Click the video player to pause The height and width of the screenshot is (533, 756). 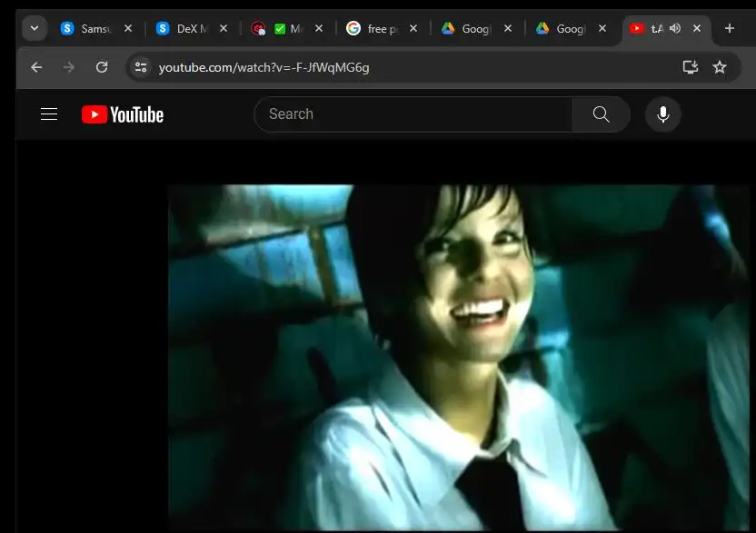[x=458, y=358]
